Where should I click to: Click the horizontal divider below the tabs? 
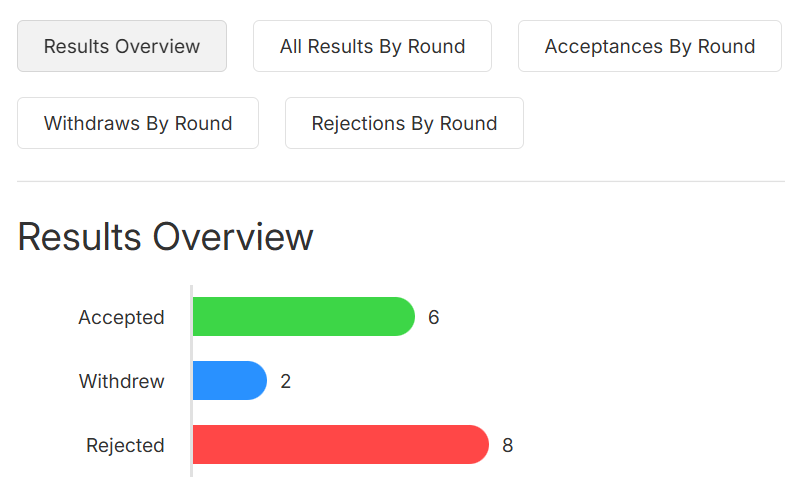pos(401,181)
